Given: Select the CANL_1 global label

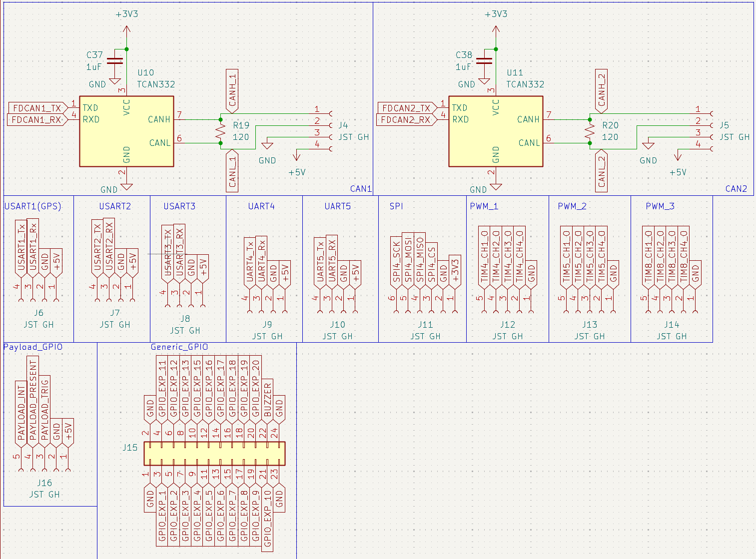Looking at the screenshot, I should [x=232, y=171].
